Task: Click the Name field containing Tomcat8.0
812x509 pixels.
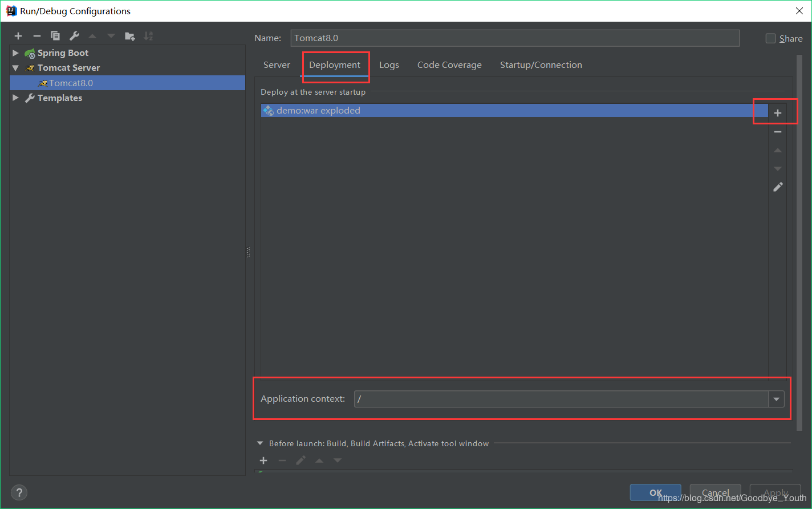Action: (515, 38)
